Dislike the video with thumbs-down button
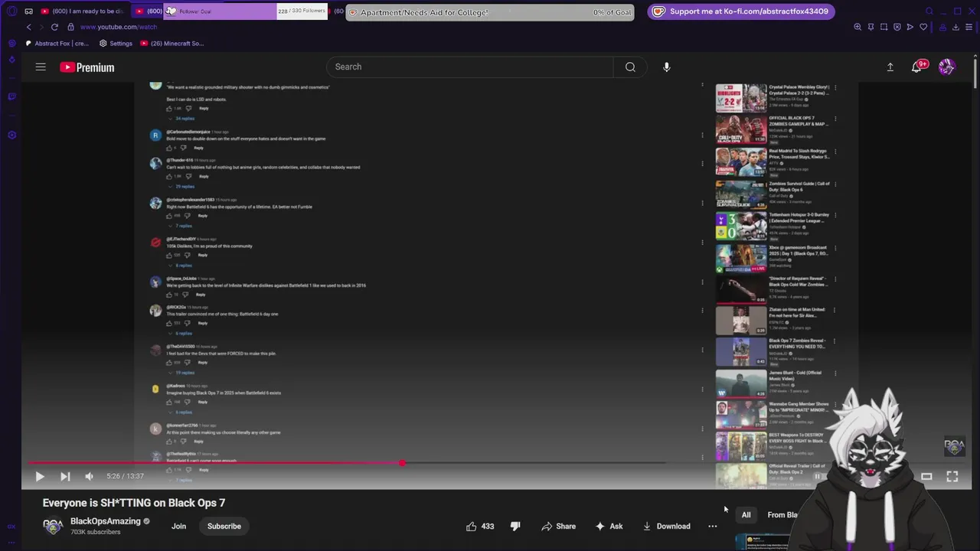Viewport: 980px width, 551px height. tap(515, 527)
